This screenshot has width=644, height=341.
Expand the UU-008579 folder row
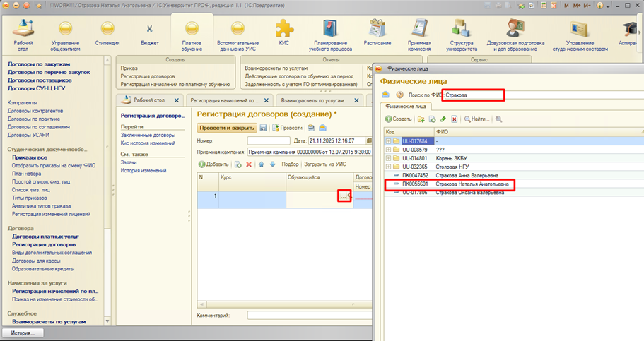(389, 150)
